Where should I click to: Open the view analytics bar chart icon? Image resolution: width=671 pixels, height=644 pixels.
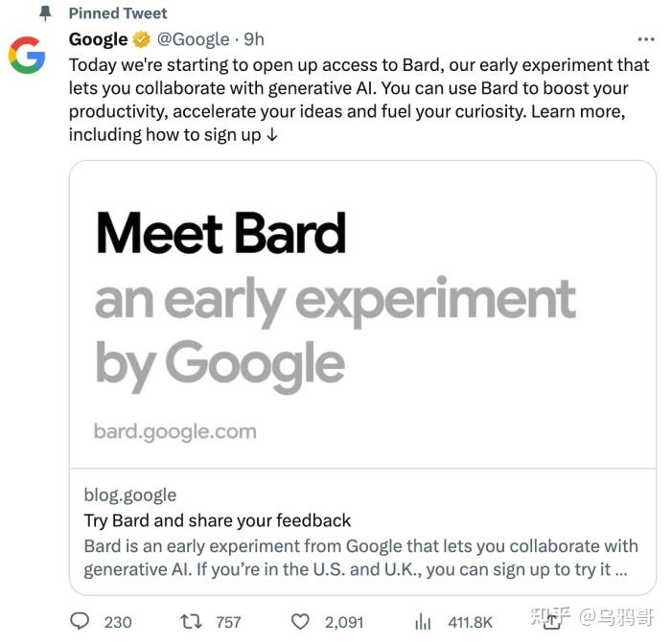point(423,621)
